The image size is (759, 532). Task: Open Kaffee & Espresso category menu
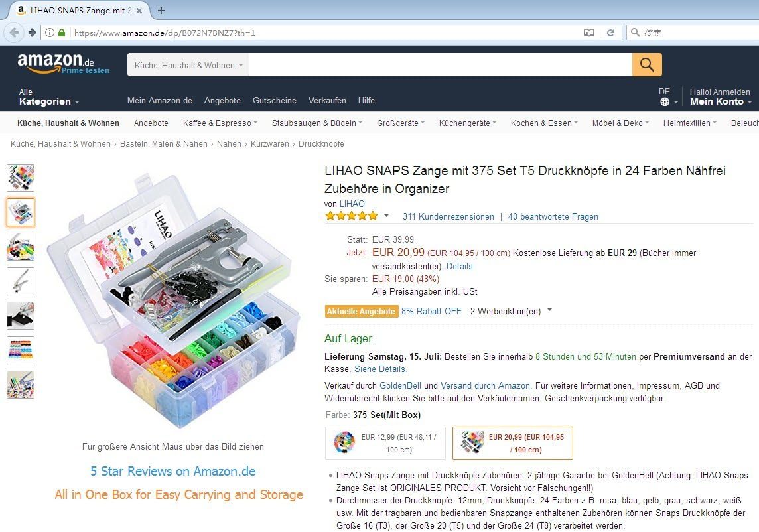(x=220, y=123)
